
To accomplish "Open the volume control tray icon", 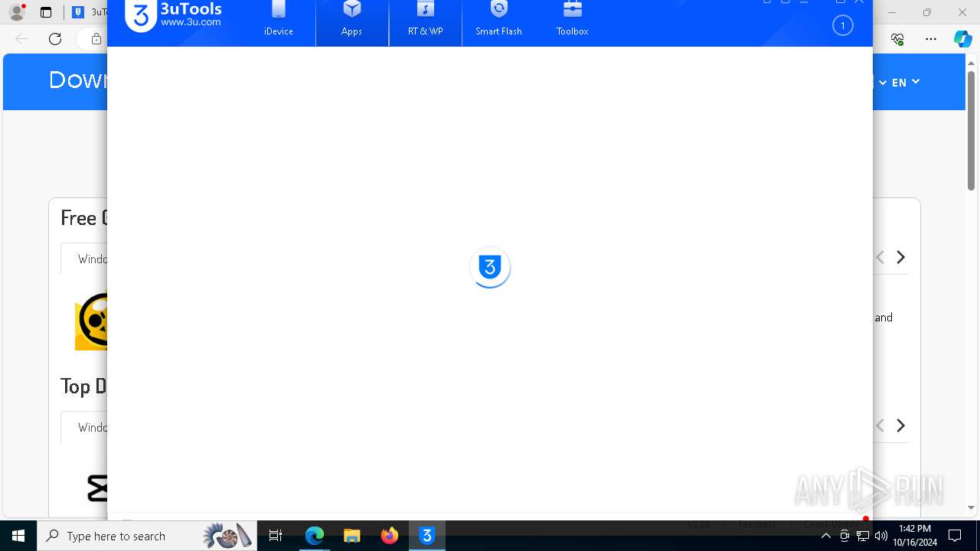I will tap(881, 536).
